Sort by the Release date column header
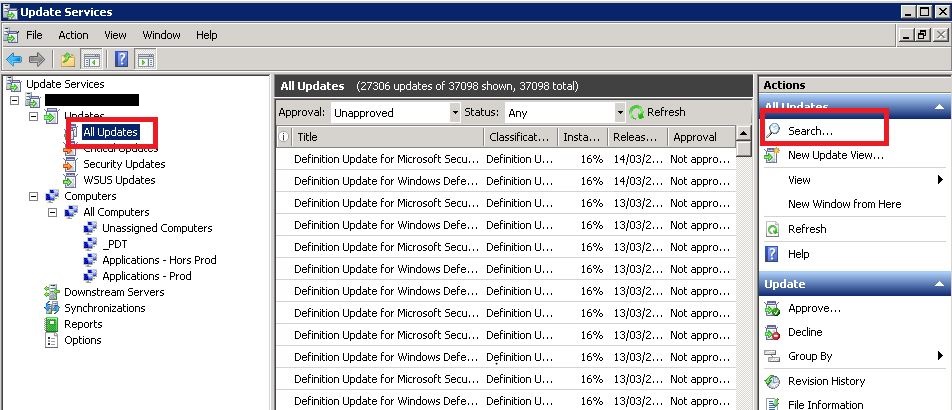 point(638,137)
